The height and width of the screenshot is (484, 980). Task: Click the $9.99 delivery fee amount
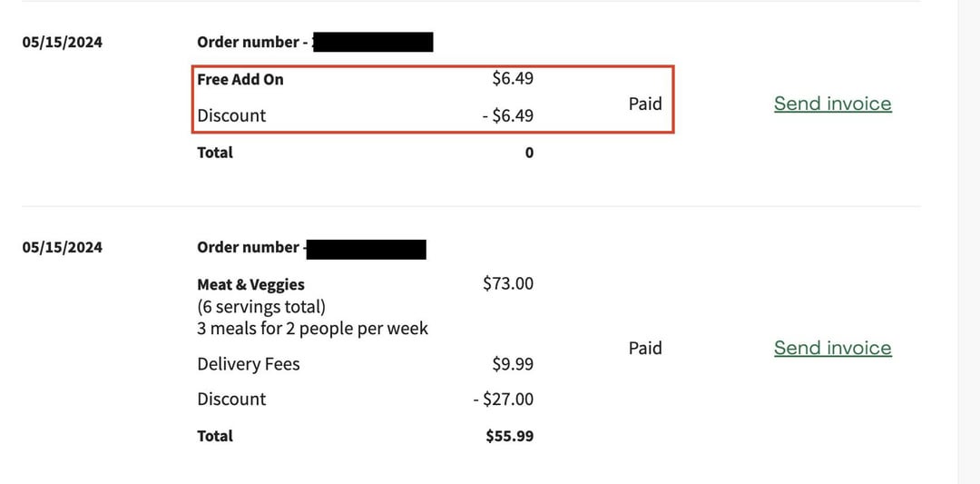512,364
